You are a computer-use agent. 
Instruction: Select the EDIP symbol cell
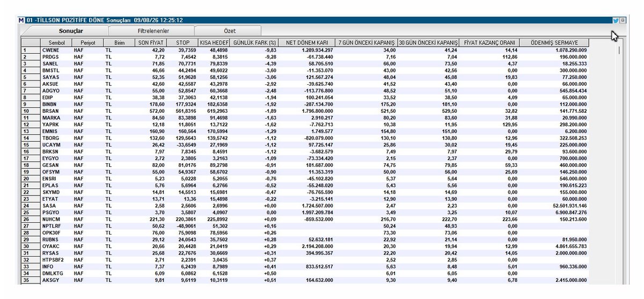click(56, 97)
